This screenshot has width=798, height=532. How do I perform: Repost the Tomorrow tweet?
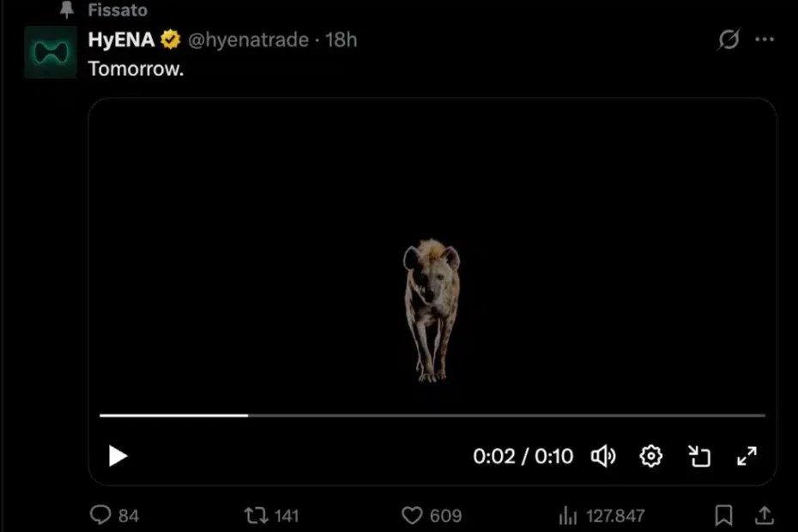click(x=256, y=516)
